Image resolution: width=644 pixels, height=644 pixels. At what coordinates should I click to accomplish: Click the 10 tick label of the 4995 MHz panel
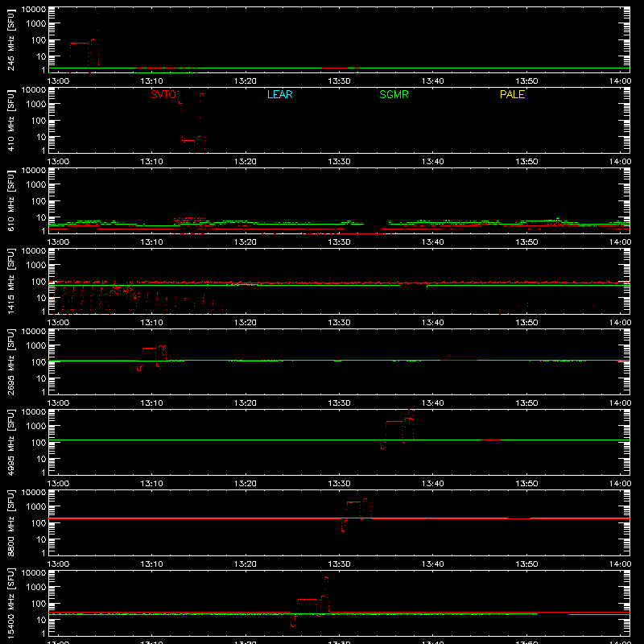(x=41, y=459)
